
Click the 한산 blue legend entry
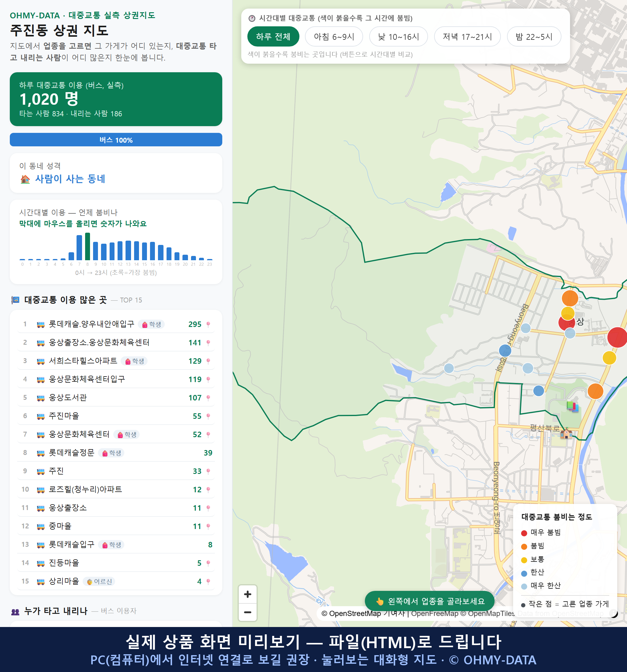click(533, 572)
